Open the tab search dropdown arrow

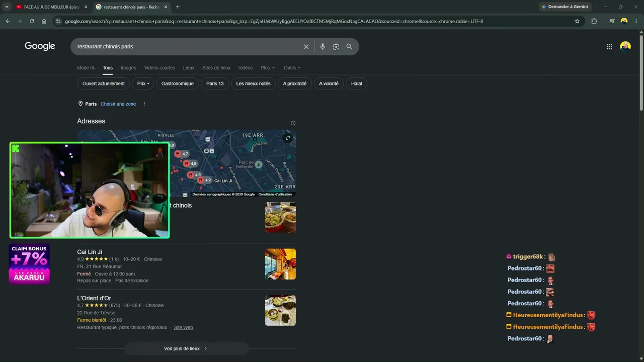(7, 7)
